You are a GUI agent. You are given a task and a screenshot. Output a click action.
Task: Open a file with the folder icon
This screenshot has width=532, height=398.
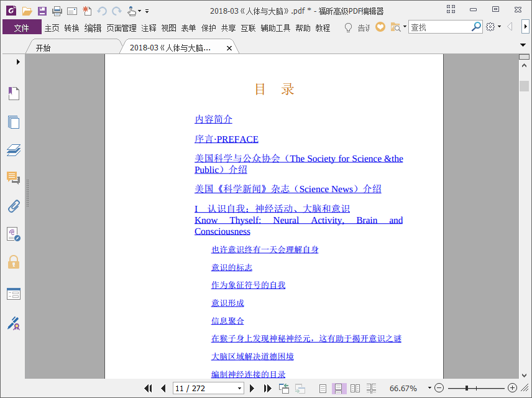click(27, 11)
